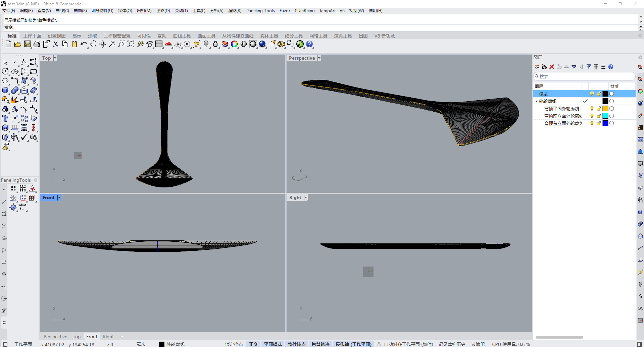Collapse the 外轮廓线 layer tree
The image size is (644, 347).
pos(536,101)
